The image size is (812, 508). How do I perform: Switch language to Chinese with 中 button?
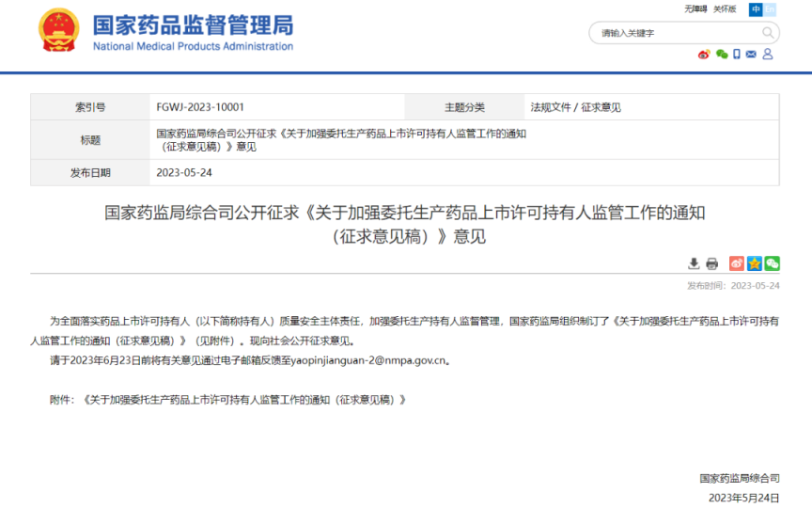point(756,9)
